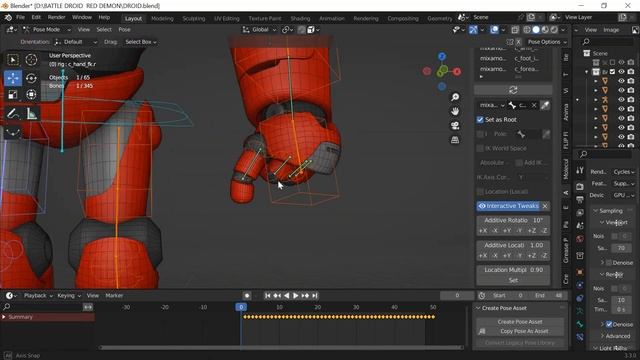Jump to the first frame
The width and height of the screenshot is (640, 360).
click(267, 296)
